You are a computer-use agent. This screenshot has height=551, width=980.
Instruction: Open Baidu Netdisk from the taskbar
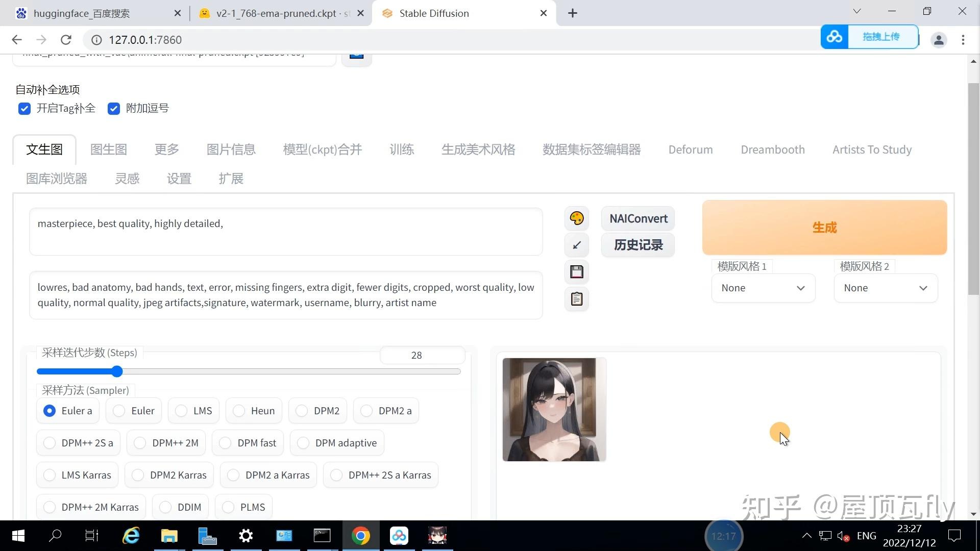click(399, 536)
